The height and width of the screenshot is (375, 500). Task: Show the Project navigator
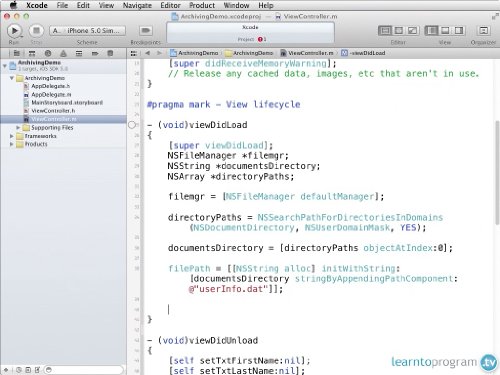[16, 53]
